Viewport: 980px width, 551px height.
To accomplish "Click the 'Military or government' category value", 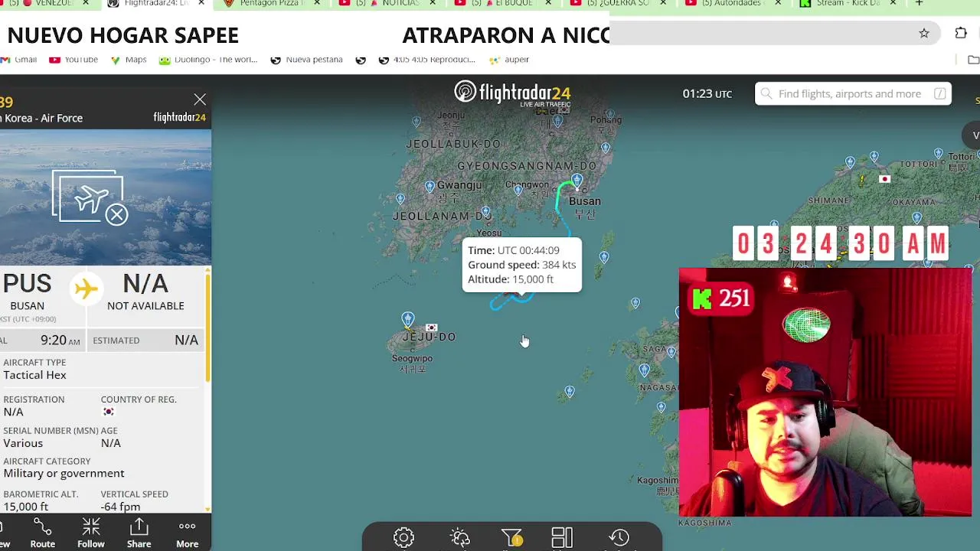I will [x=64, y=473].
